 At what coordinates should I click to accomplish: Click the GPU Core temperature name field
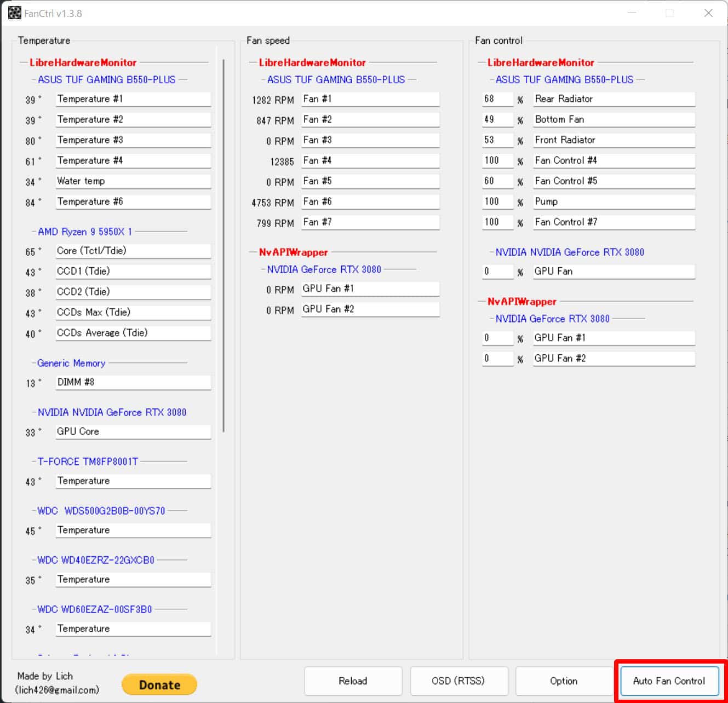click(133, 432)
